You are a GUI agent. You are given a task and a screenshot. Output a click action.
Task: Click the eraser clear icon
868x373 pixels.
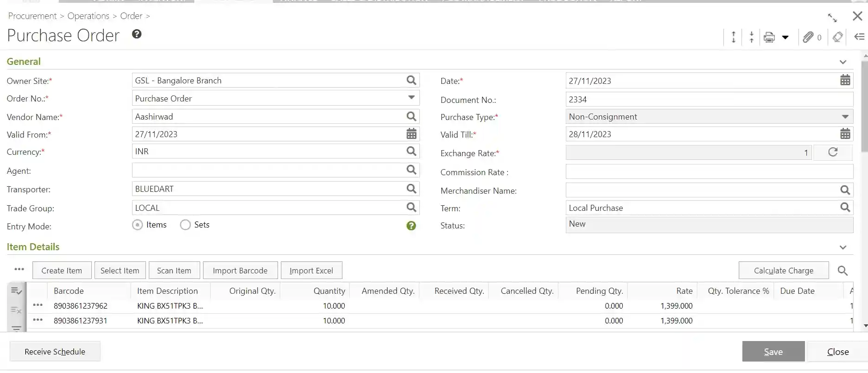[x=837, y=37]
